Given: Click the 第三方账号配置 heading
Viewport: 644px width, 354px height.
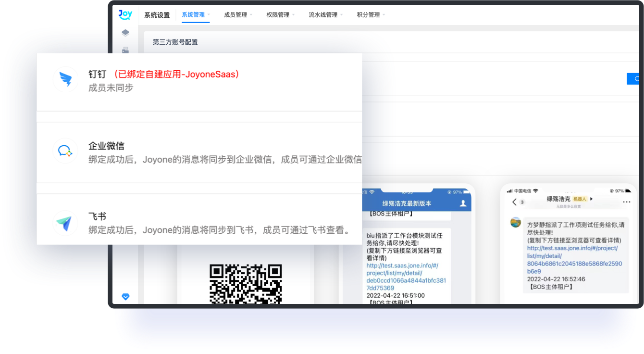Looking at the screenshot, I should (x=175, y=42).
